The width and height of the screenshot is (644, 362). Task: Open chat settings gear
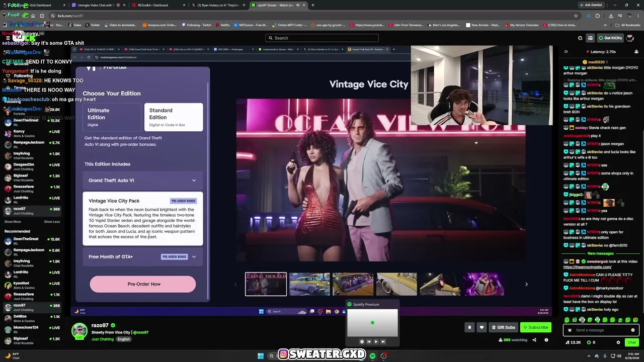pyautogui.click(x=618, y=342)
